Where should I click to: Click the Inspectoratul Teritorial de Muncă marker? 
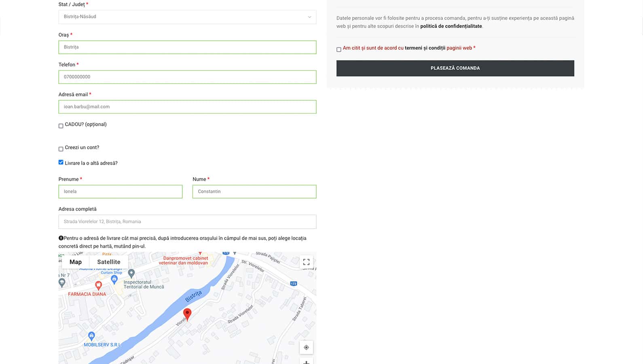tap(131, 274)
